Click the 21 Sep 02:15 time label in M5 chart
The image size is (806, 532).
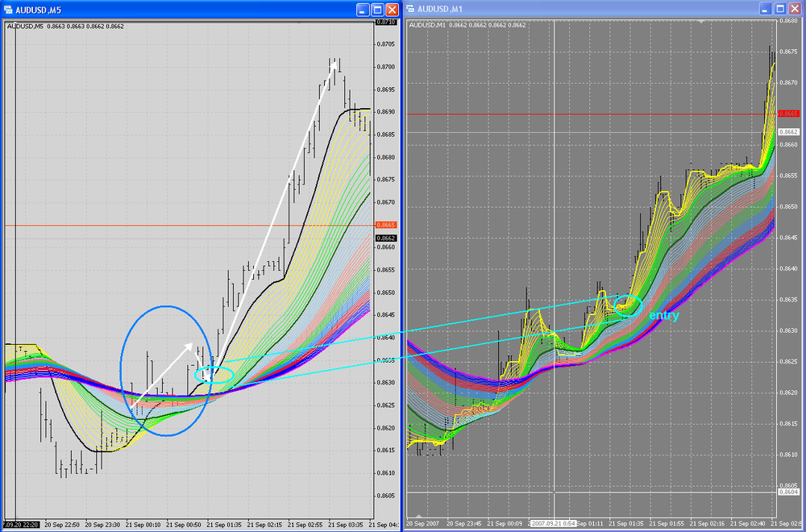click(x=264, y=525)
